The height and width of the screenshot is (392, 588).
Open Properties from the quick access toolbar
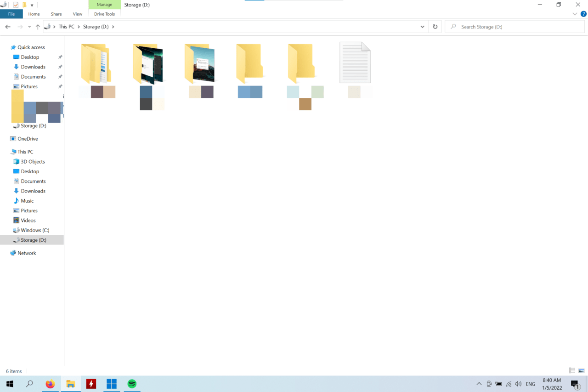(17, 5)
